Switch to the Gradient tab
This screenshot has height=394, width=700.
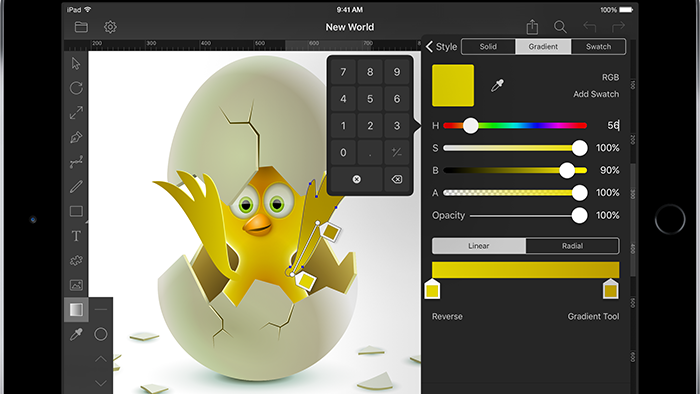pyautogui.click(x=543, y=46)
